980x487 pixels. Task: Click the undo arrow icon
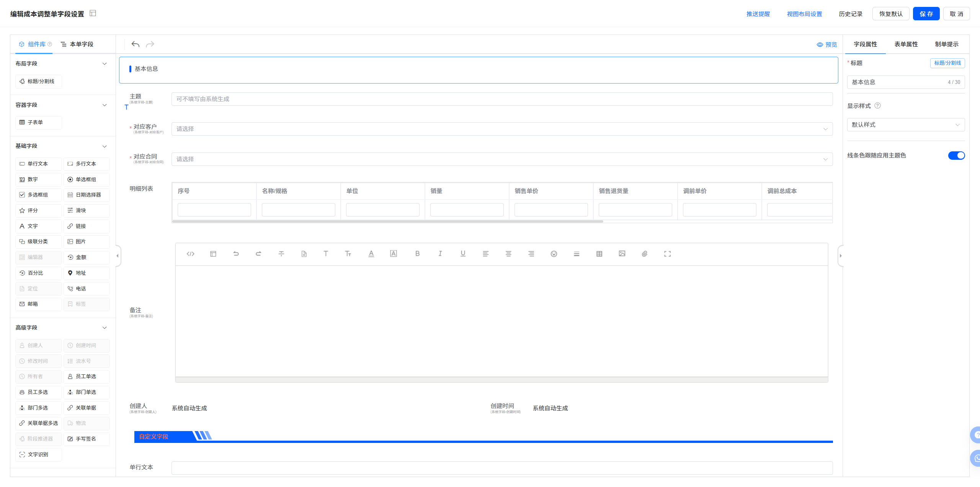[135, 44]
